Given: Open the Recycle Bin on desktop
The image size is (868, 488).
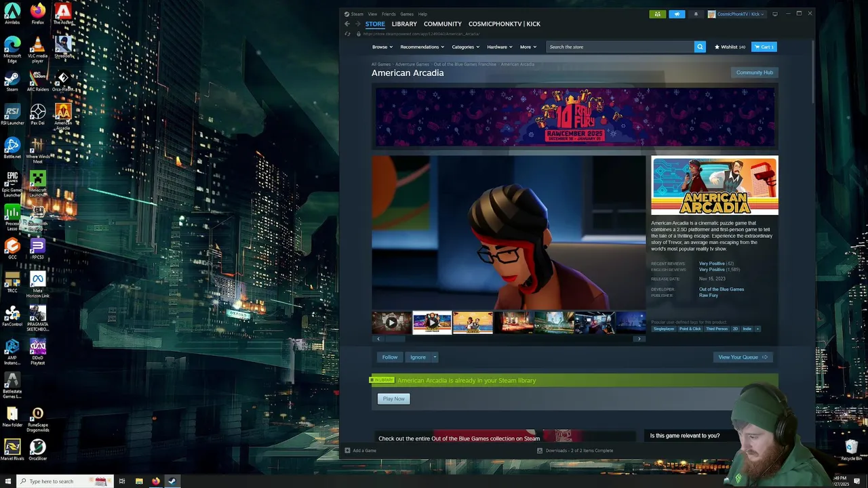Looking at the screenshot, I should click(x=851, y=449).
